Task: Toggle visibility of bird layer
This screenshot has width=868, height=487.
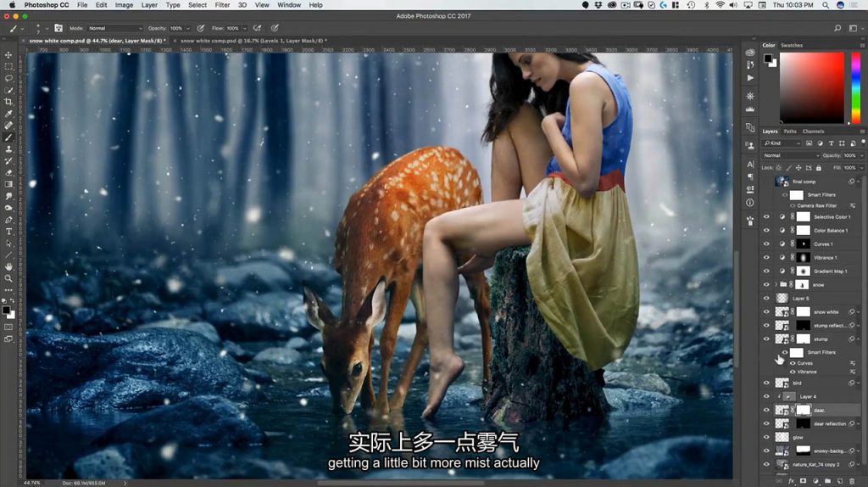Action: 766,383
